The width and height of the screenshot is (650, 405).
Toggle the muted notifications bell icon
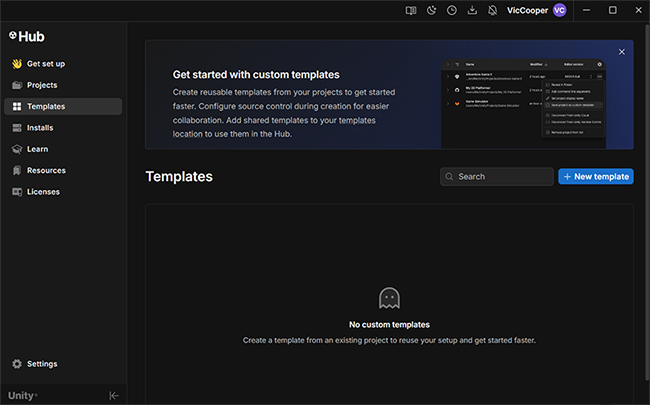click(x=492, y=10)
